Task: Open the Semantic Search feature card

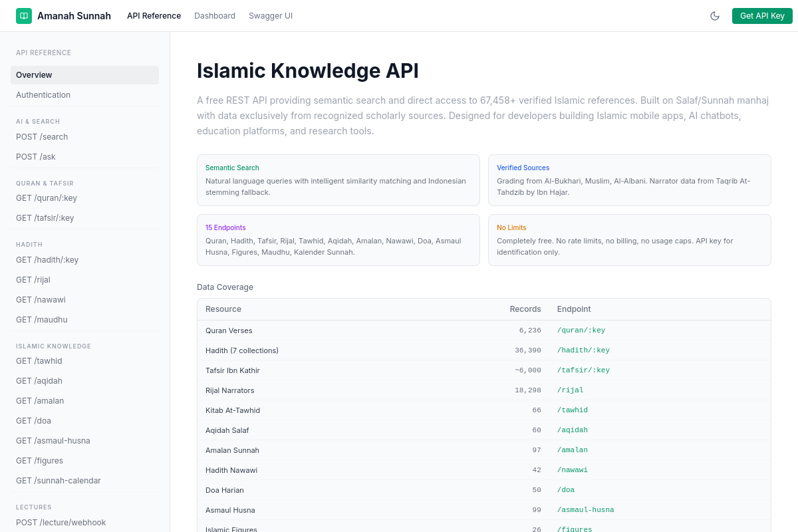Action: point(338,180)
